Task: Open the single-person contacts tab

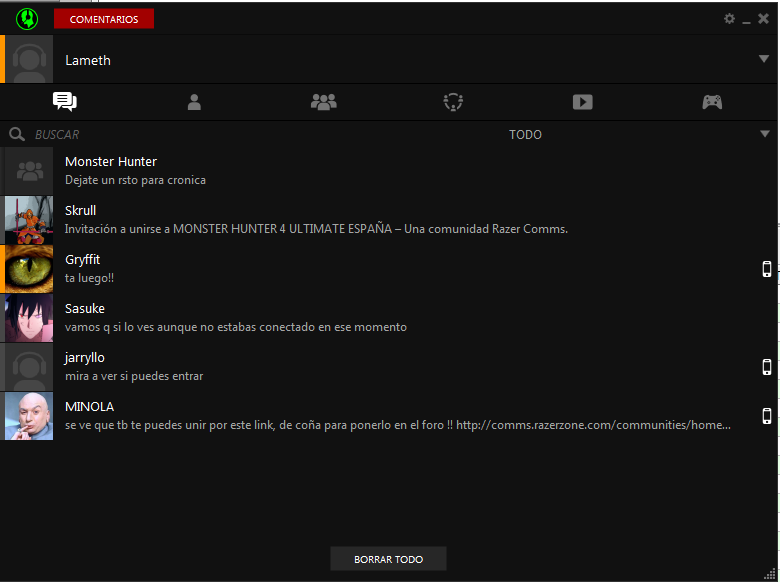Action: [x=194, y=102]
